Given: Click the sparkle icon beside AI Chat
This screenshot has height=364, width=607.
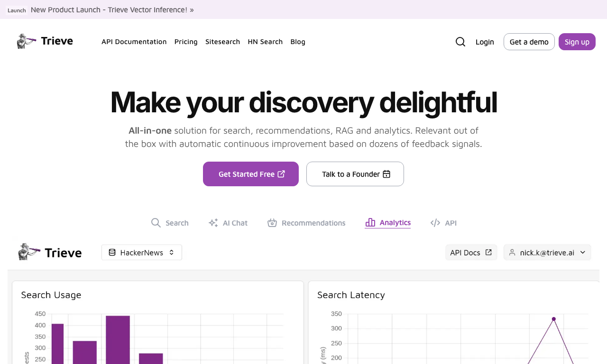Looking at the screenshot, I should pyautogui.click(x=213, y=223).
